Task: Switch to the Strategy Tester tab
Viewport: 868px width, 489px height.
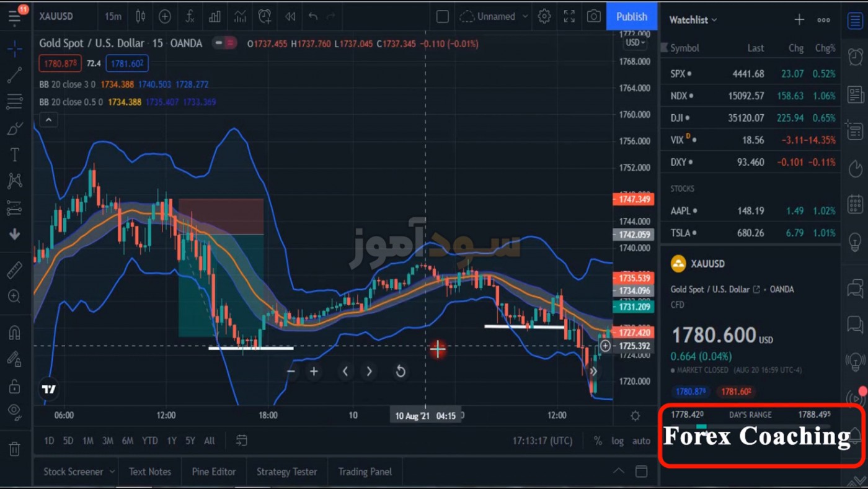Action: (286, 472)
